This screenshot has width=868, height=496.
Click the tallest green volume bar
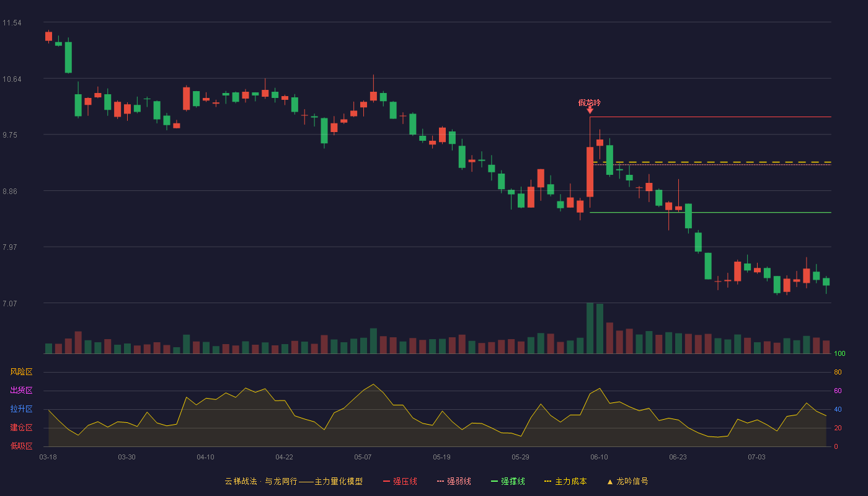(590, 328)
